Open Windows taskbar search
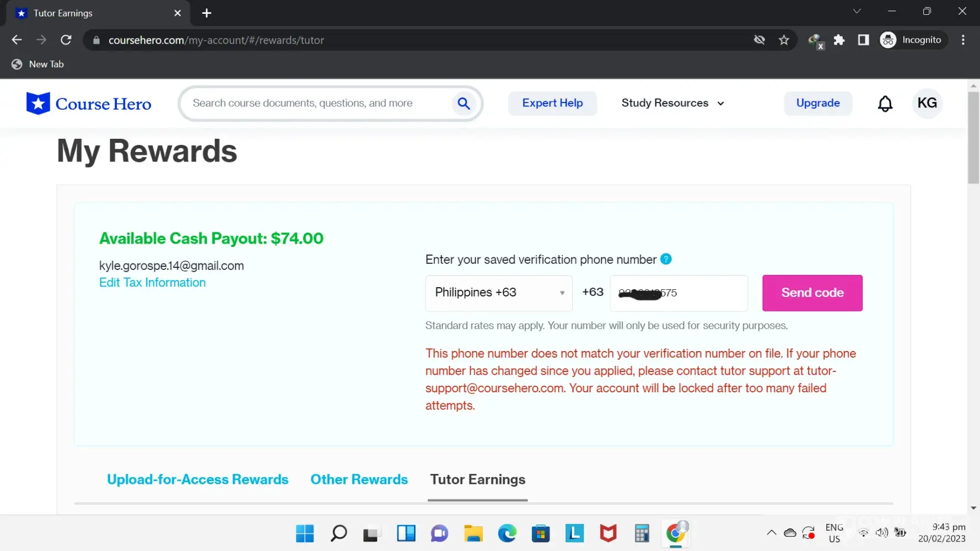Viewport: 980px width, 551px height. coord(338,533)
